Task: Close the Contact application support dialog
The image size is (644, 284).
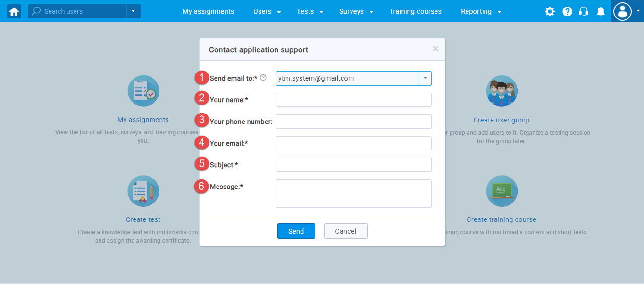Action: click(x=435, y=49)
